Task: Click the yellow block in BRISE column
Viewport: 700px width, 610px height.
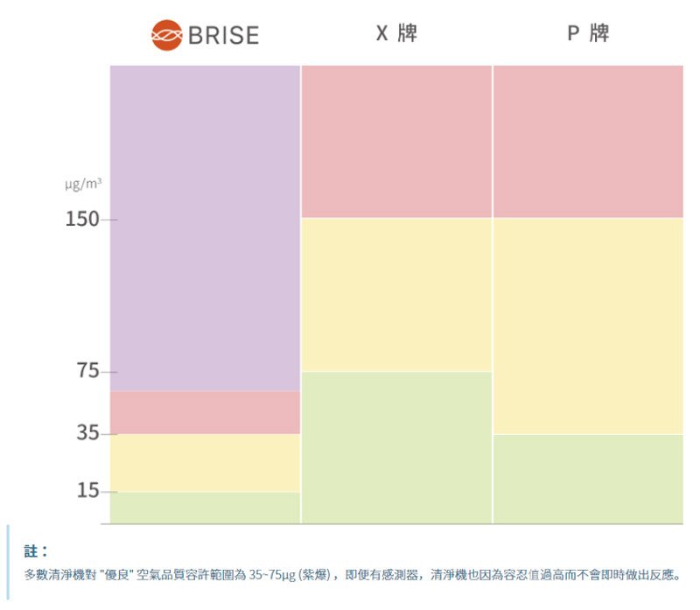Action: coord(205,463)
